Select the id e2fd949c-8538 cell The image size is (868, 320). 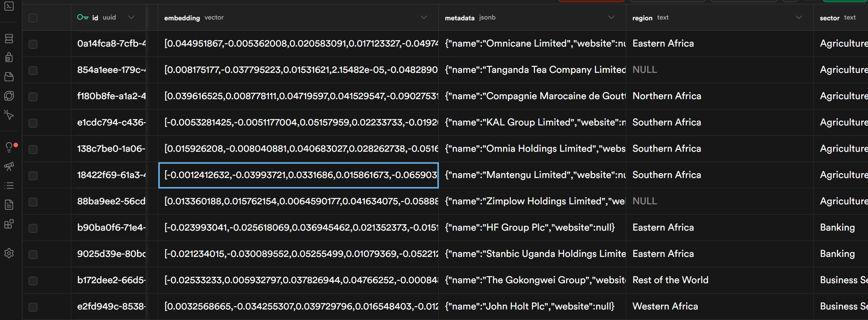click(x=108, y=306)
